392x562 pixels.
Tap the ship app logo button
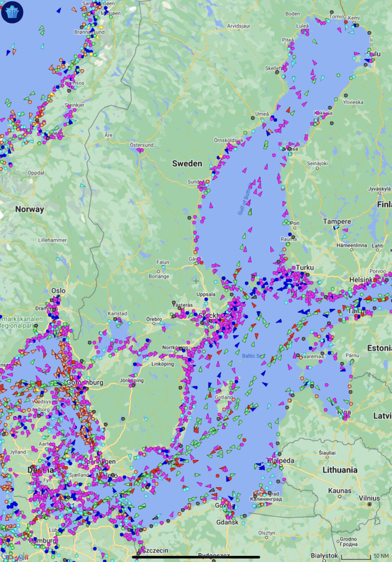click(x=10, y=12)
